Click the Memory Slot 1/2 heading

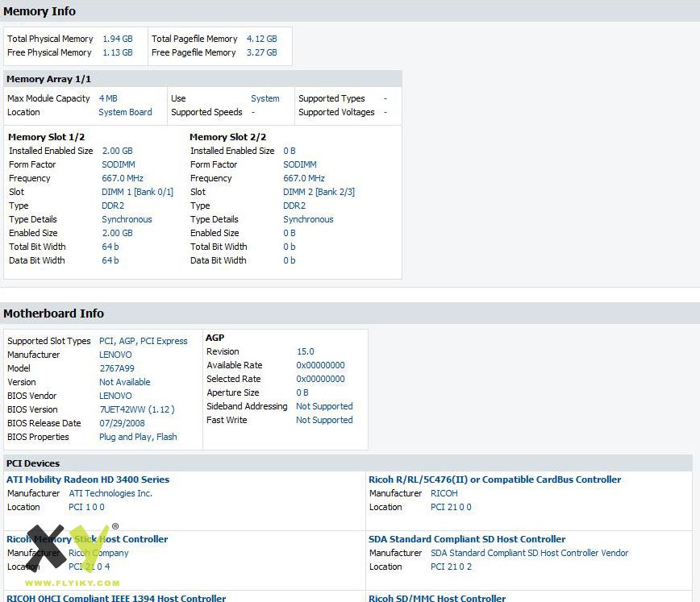pyautogui.click(x=47, y=137)
